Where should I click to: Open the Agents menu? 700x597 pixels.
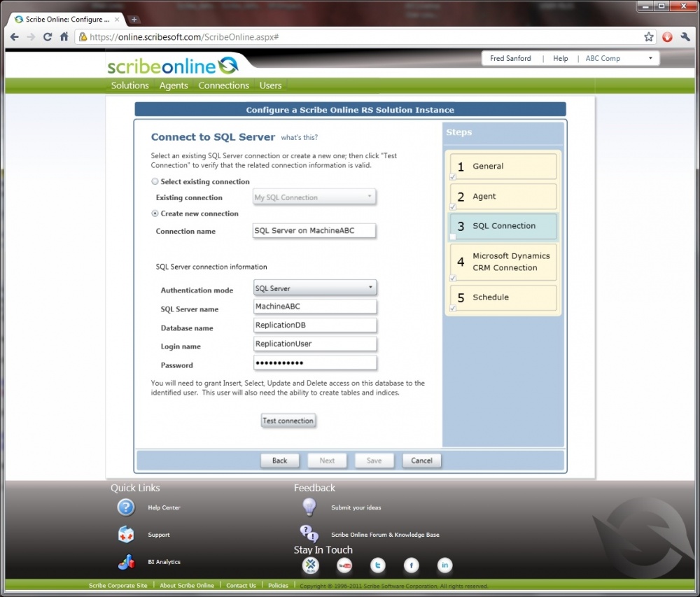click(x=174, y=85)
